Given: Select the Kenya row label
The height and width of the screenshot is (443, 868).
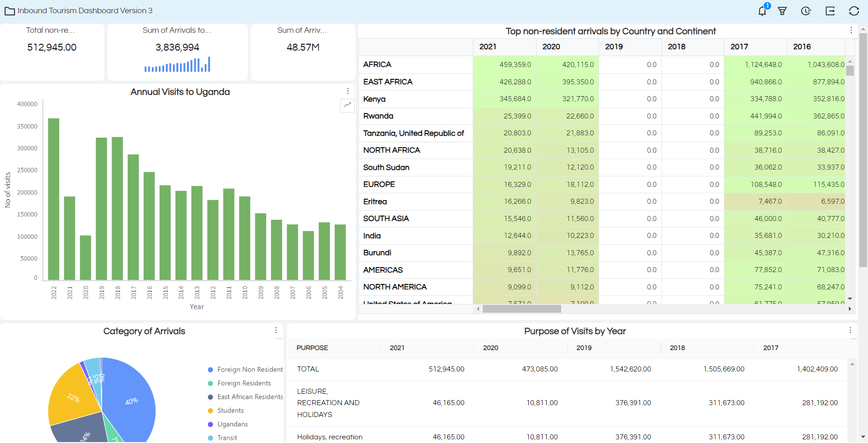Looking at the screenshot, I should click(x=374, y=99).
